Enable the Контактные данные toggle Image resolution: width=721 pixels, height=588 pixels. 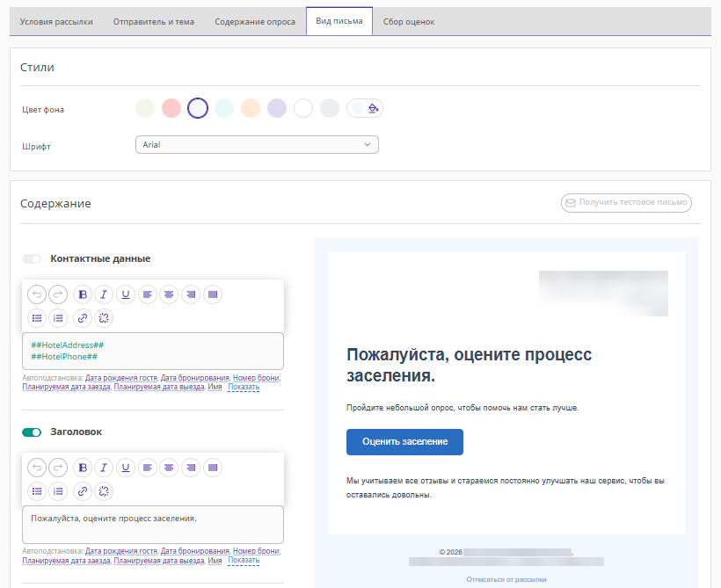(x=32, y=259)
